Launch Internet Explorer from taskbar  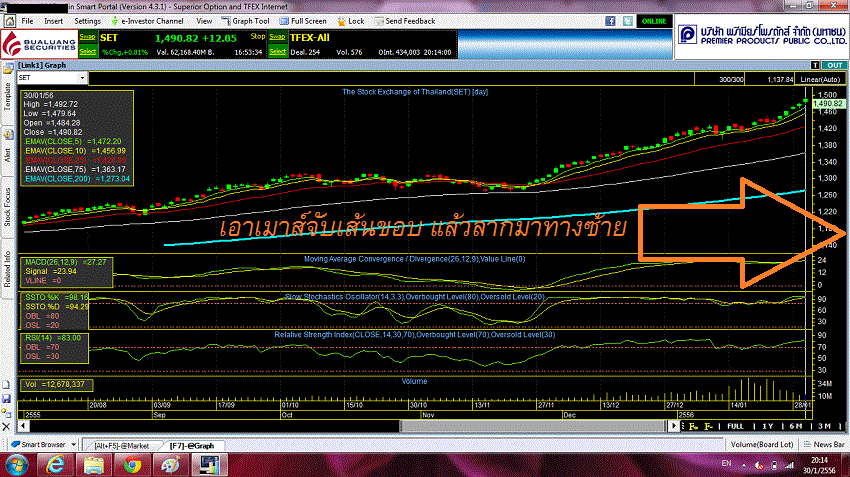55,465
